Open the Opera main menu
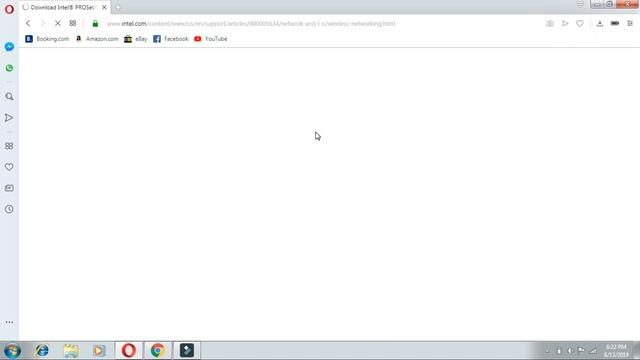 [x=9, y=9]
